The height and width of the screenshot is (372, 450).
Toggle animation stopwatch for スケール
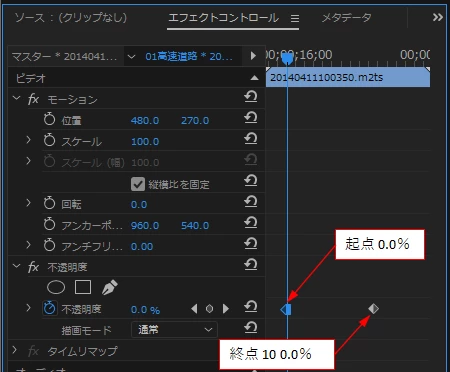49,140
